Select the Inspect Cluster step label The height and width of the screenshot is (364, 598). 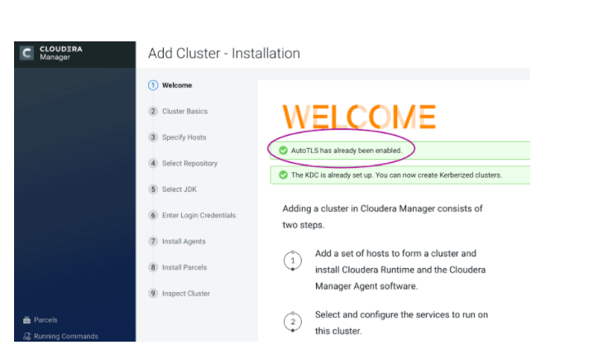pos(186,294)
